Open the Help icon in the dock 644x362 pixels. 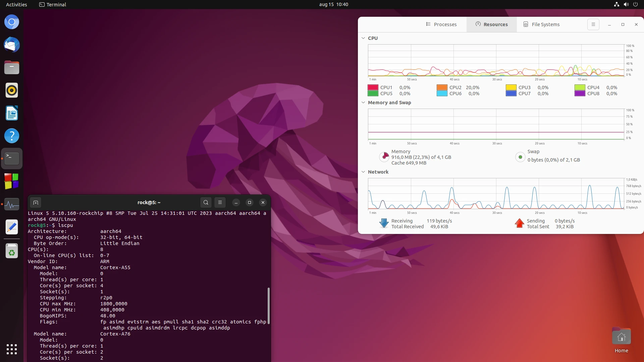(x=12, y=136)
